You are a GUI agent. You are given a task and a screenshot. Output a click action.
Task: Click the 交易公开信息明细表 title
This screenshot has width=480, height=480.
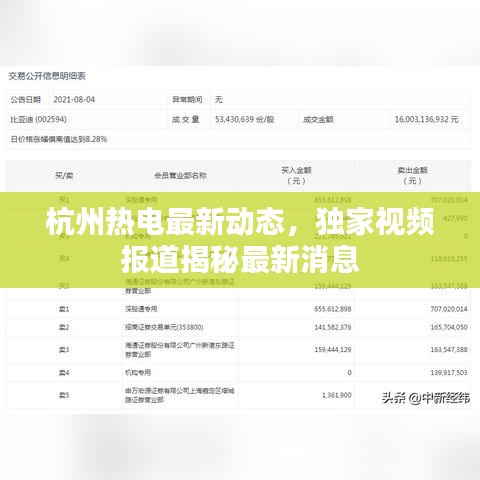(47, 76)
